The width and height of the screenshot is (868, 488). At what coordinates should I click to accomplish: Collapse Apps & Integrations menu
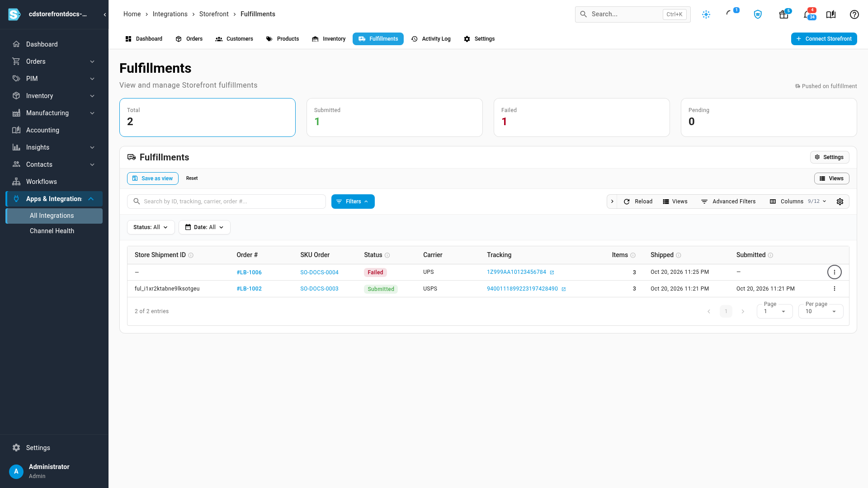point(54,199)
